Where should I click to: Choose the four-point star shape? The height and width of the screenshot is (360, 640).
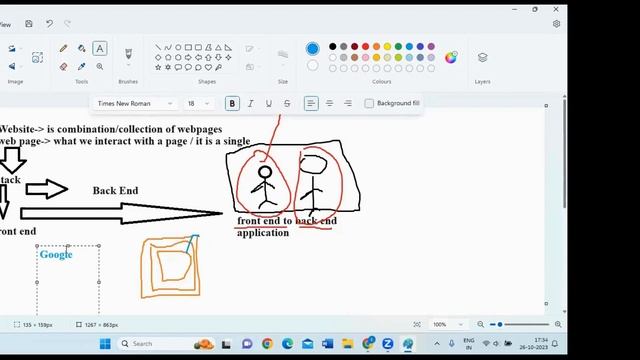[229, 58]
